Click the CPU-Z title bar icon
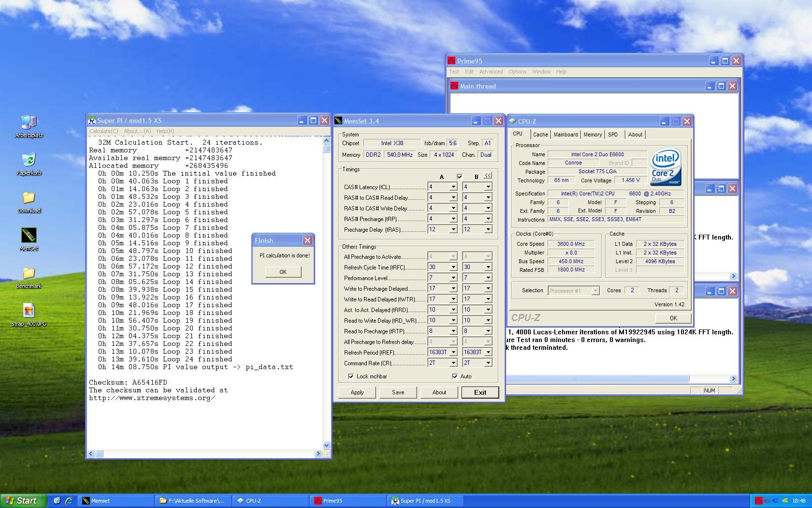 click(512, 121)
